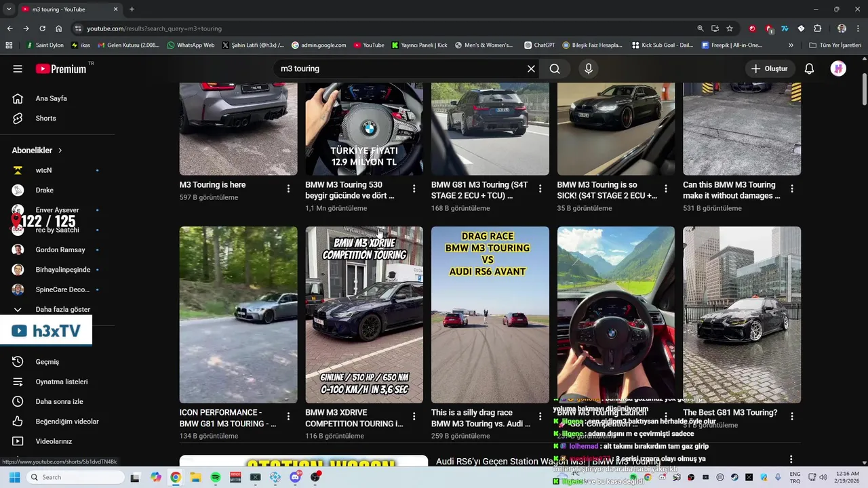Open File Explorer from the taskbar

coord(195,477)
